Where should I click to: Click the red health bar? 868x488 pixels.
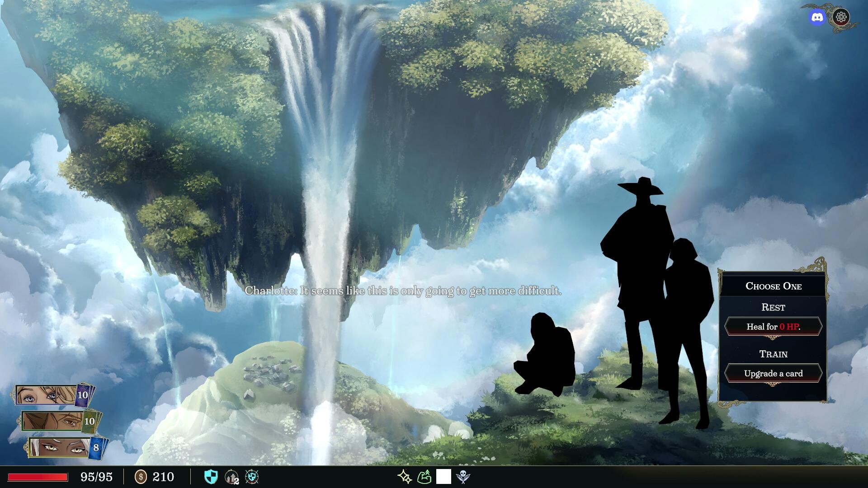(38, 477)
